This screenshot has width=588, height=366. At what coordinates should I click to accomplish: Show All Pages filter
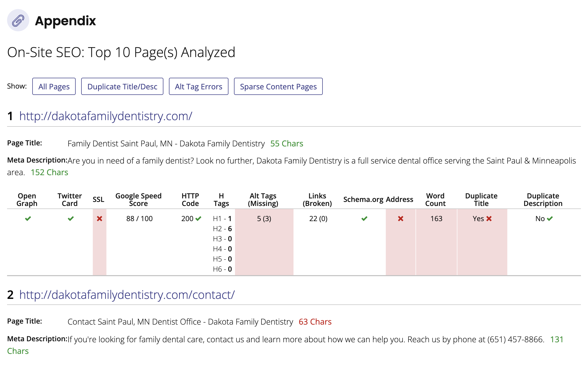pyautogui.click(x=54, y=87)
